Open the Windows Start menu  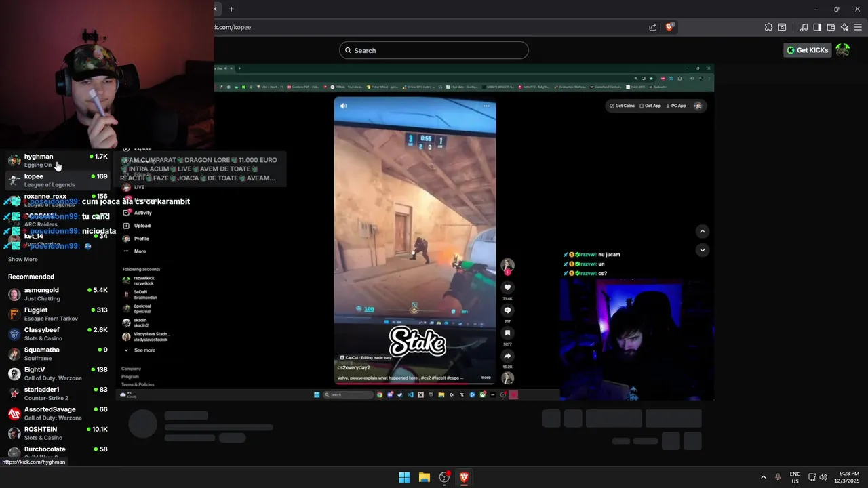click(x=404, y=477)
